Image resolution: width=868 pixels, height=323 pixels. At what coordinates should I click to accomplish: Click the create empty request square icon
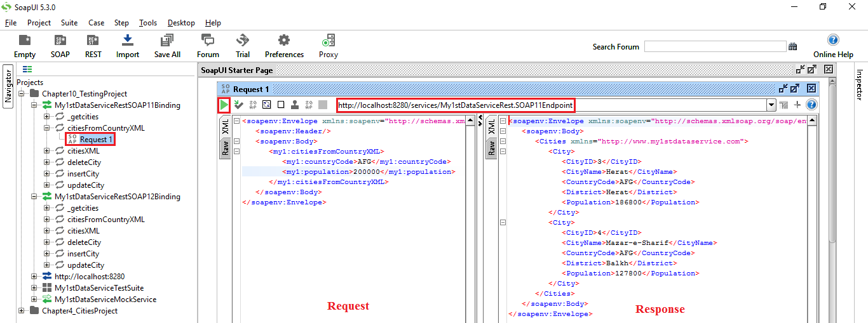pos(281,105)
